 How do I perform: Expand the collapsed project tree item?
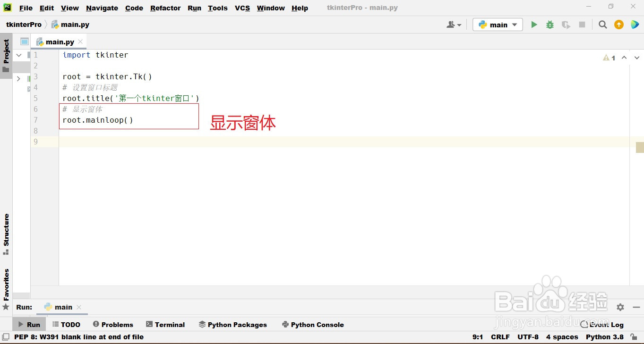pos(18,78)
